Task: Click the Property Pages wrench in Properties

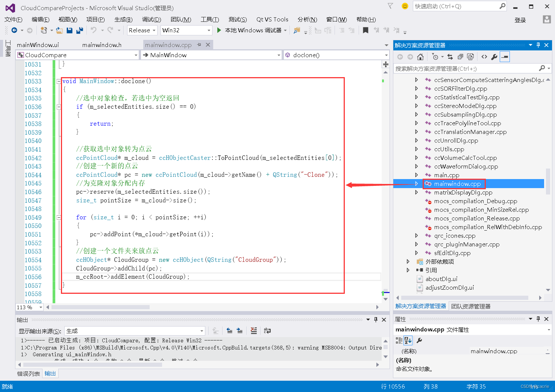Action: coord(419,340)
